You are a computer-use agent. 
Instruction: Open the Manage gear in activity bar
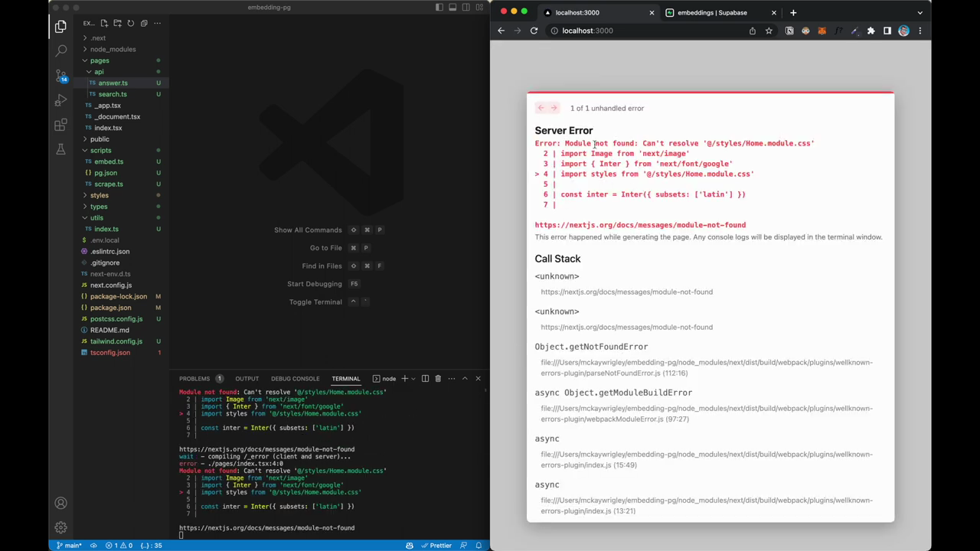pos(60,527)
